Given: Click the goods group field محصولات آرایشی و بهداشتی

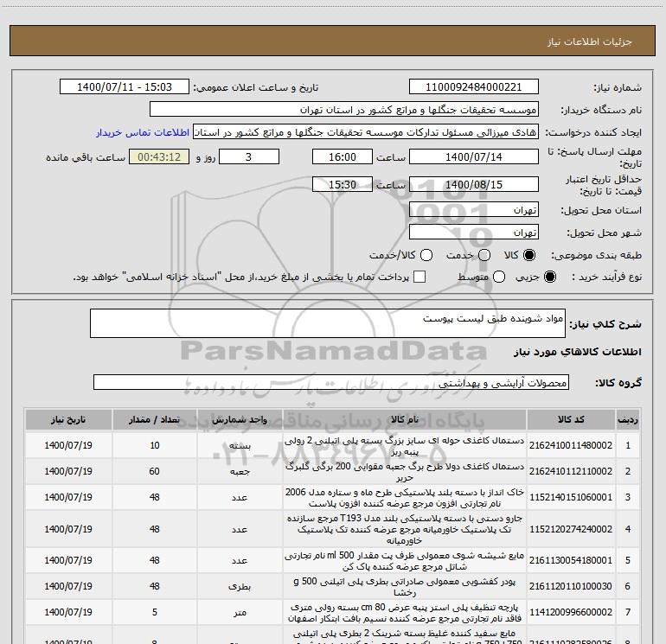Looking at the screenshot, I should 331,382.
